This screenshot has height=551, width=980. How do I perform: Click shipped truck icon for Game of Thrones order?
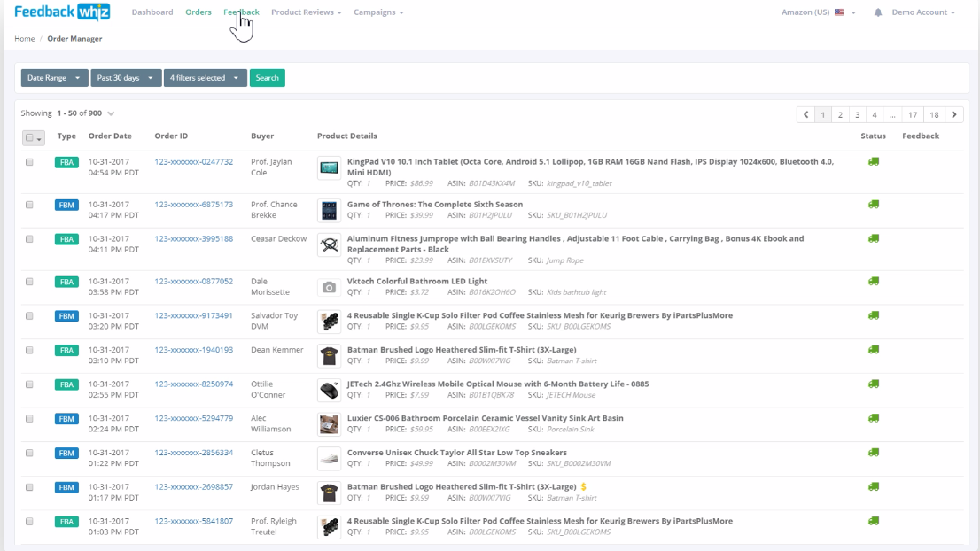tap(874, 205)
